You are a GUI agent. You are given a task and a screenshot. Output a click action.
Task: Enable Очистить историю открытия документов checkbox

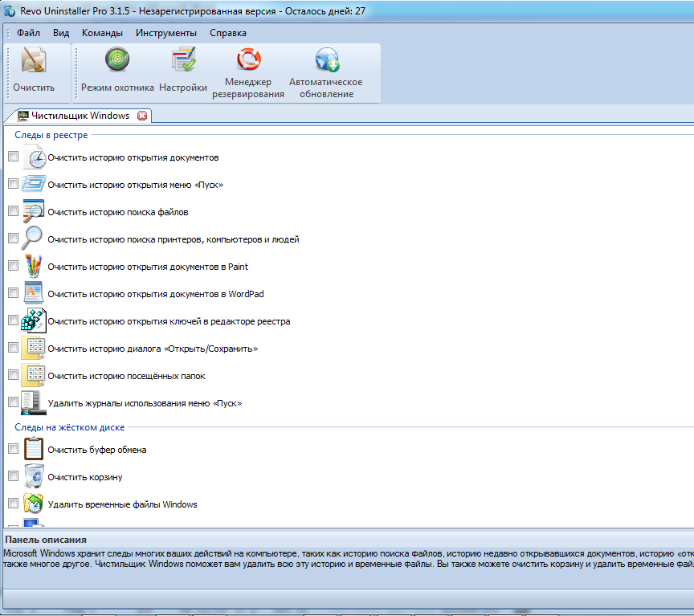[14, 157]
